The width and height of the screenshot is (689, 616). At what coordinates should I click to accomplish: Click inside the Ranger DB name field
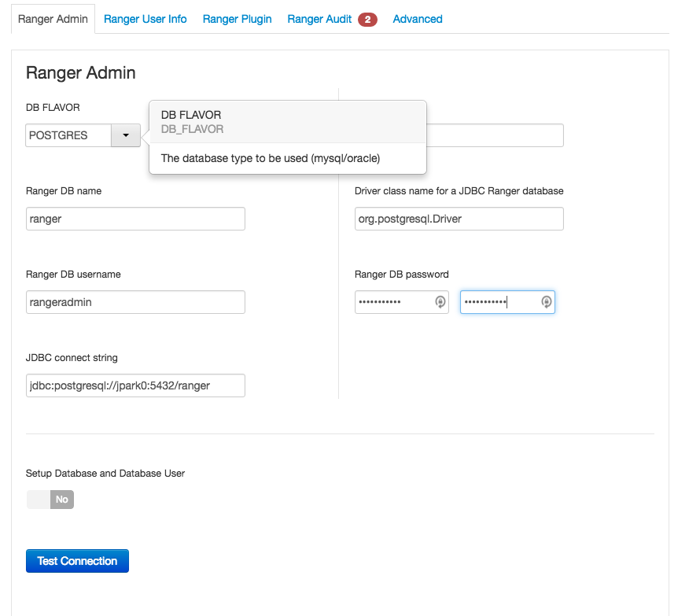(x=134, y=218)
